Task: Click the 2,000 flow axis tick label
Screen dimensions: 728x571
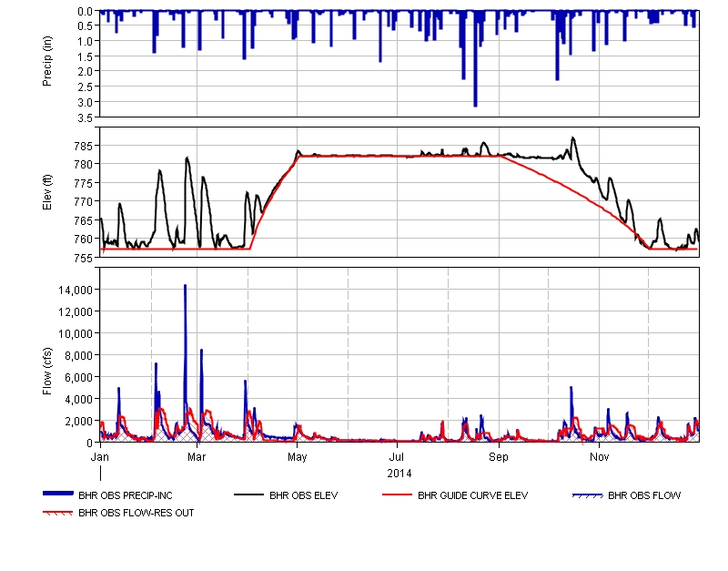Action: [78, 422]
